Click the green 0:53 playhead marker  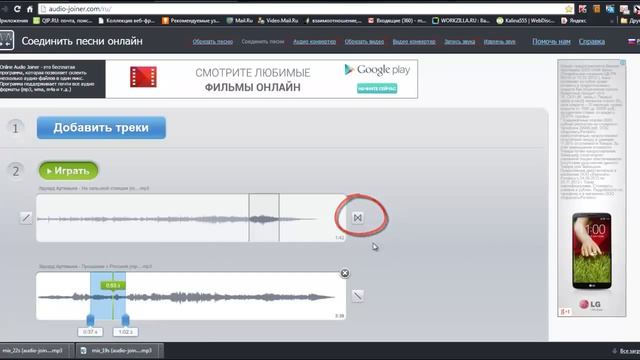(x=113, y=285)
